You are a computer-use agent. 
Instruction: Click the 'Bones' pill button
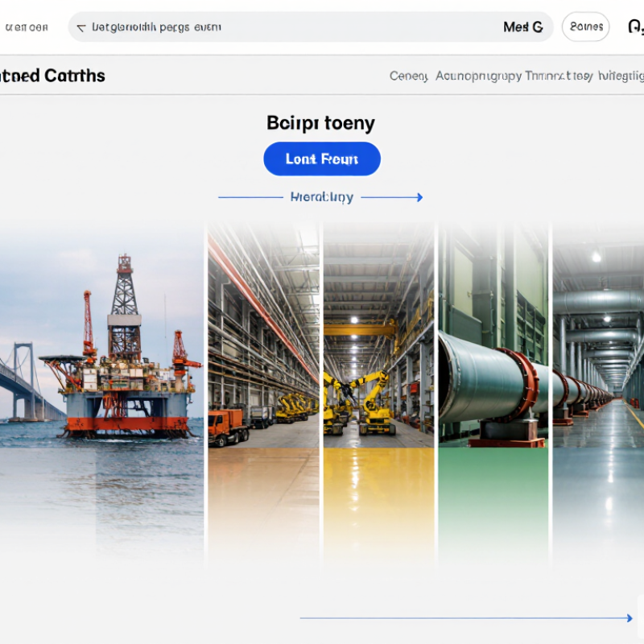point(586,27)
